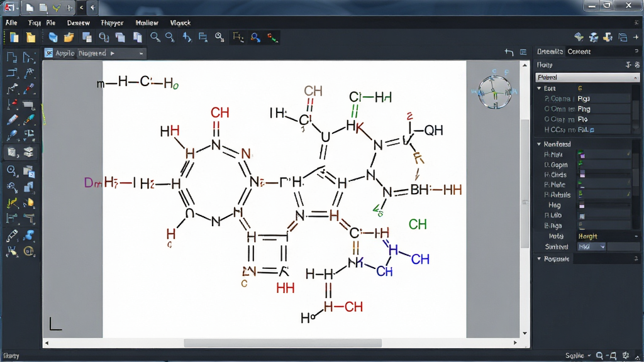Toggle the check mark on the Nole row
Screen dimensions: 644x362
[x=629, y=182]
